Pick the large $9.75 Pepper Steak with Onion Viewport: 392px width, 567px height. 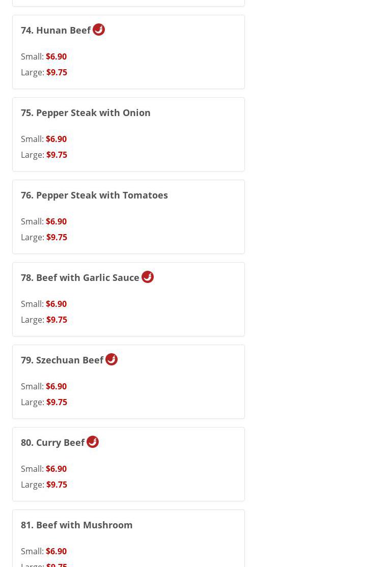tap(57, 155)
